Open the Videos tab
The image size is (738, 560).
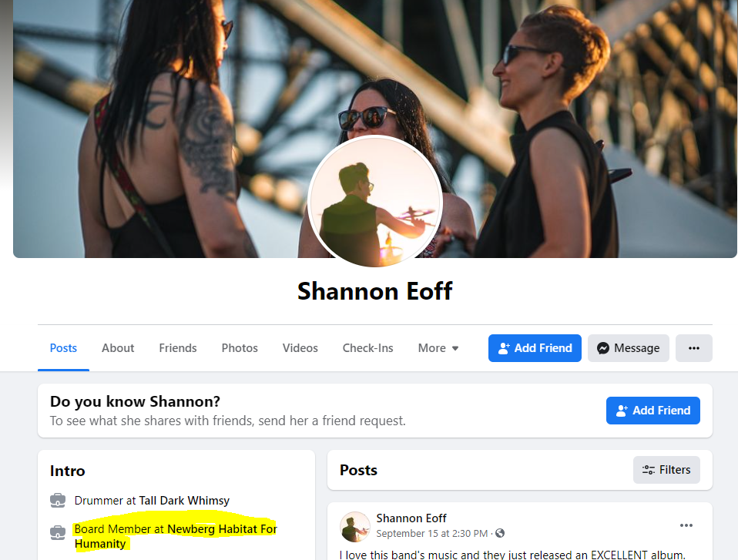[x=300, y=348]
